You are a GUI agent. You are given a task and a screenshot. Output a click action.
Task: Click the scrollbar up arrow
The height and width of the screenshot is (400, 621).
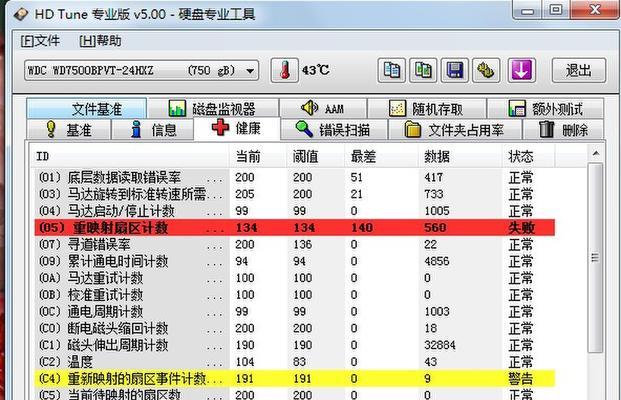pyautogui.click(x=596, y=153)
